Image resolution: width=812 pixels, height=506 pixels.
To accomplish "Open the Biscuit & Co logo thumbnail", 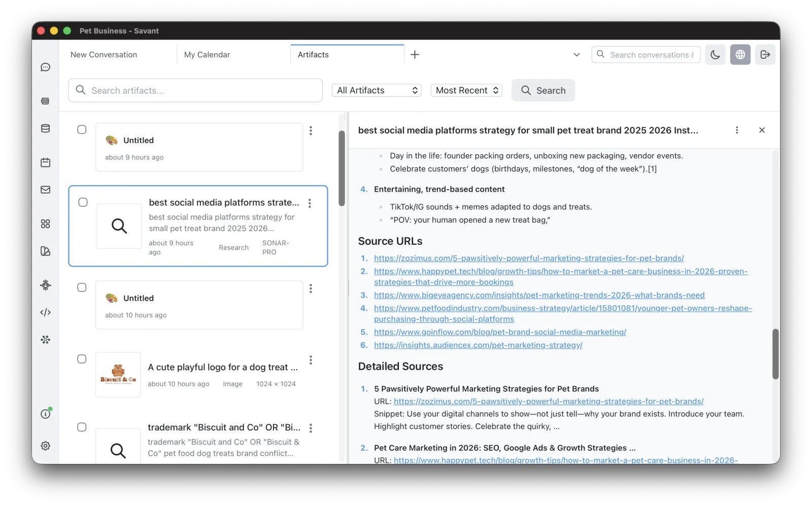I will [118, 375].
